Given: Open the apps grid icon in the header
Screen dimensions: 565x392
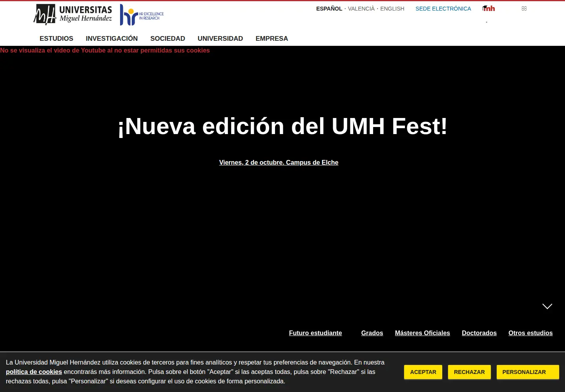Looking at the screenshot, I should (524, 9).
